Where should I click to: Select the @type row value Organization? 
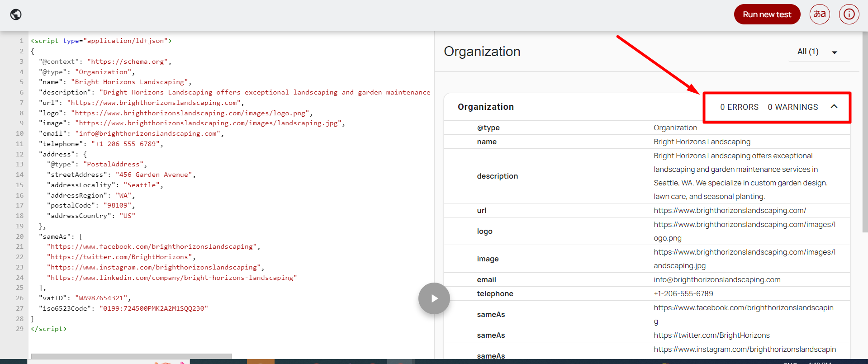point(675,128)
